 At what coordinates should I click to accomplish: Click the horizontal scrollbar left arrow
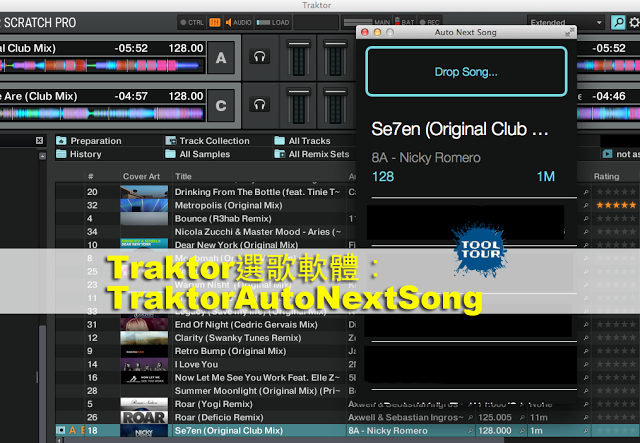[x=60, y=440]
